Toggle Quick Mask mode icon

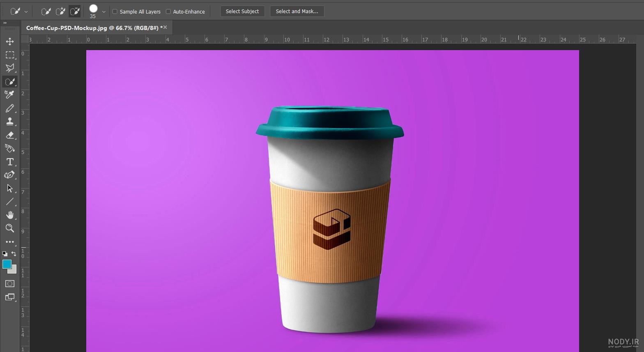tap(10, 284)
